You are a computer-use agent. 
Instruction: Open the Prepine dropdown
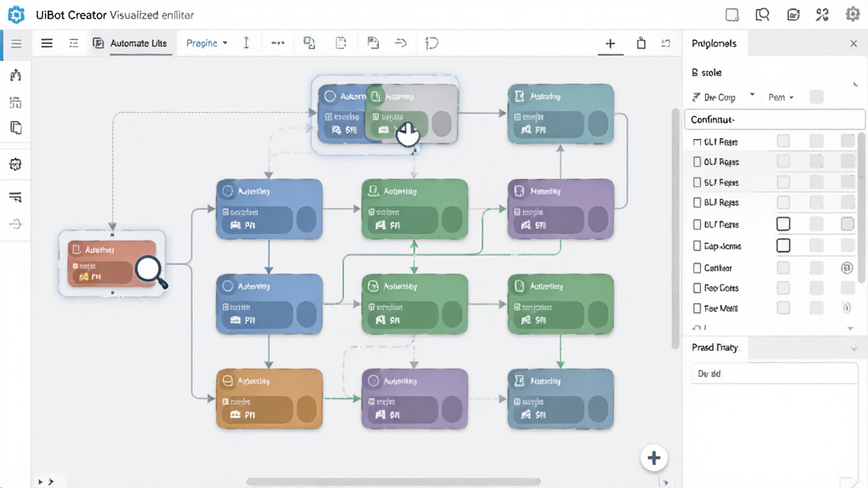coord(207,42)
